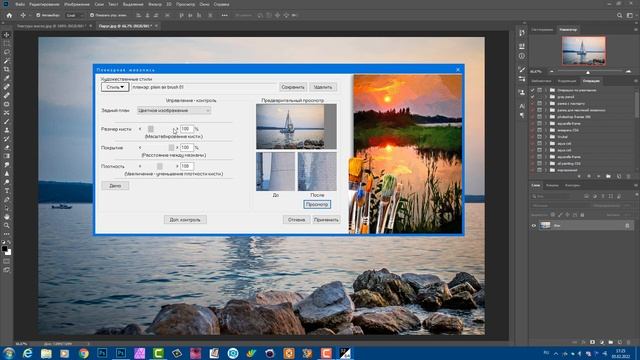Click the Доп. контроль button

pos(185,220)
